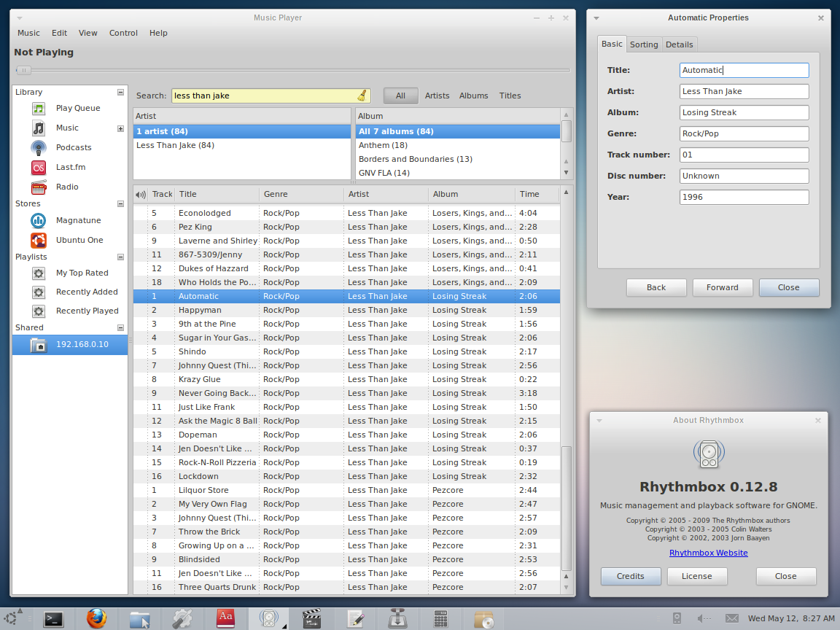Viewport: 840px width, 630px height.
Task: Switch to the Details tab
Action: pyautogui.click(x=680, y=45)
